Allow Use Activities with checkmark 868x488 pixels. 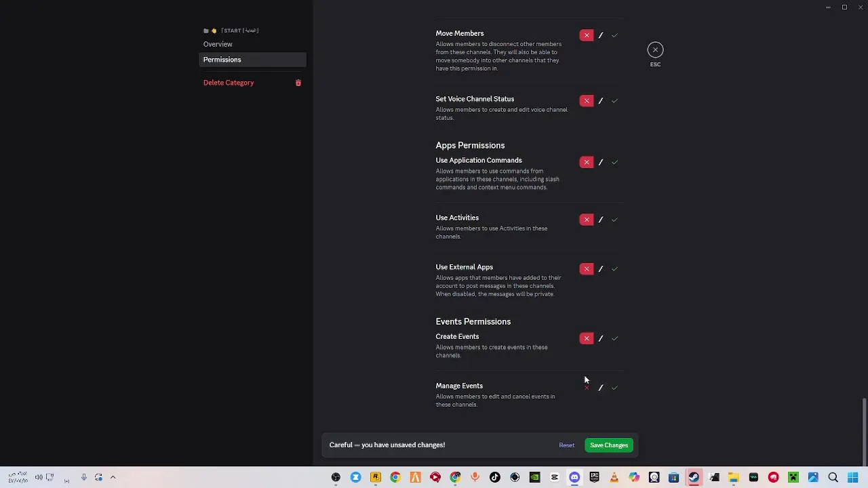click(614, 220)
